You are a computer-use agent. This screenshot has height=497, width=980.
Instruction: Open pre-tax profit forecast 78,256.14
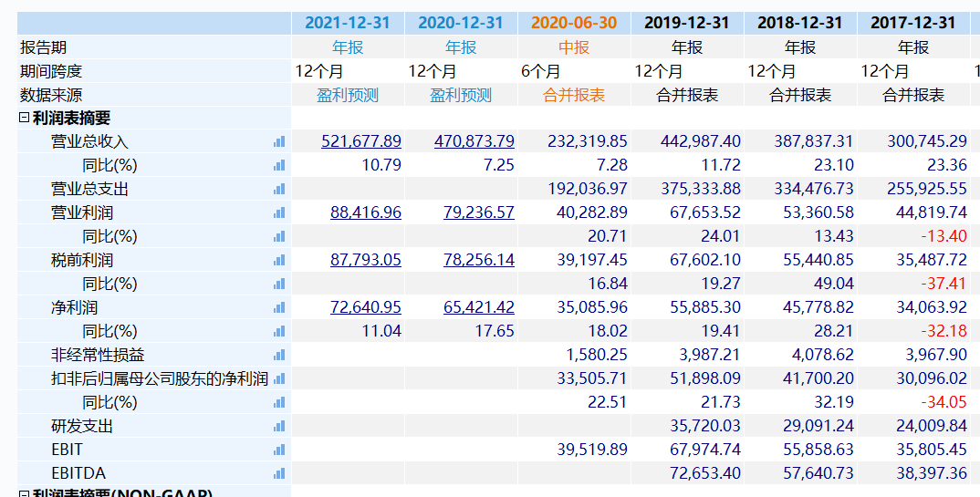(x=479, y=260)
